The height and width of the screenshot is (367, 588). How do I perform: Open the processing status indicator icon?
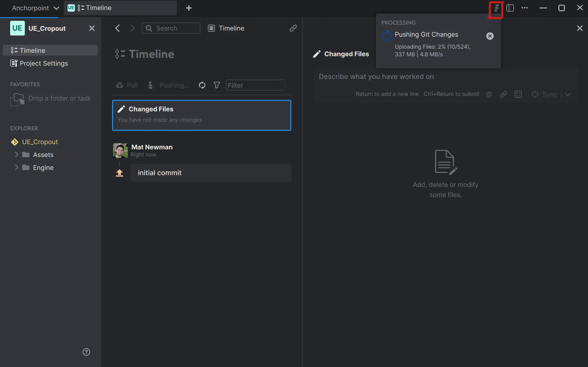[x=495, y=8]
